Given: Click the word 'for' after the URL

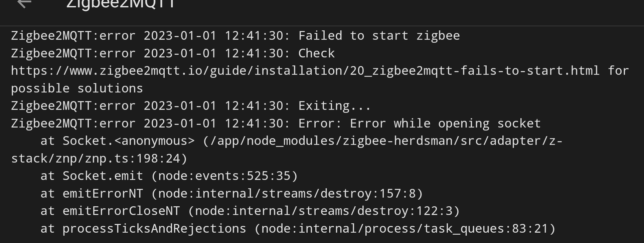Looking at the screenshot, I should tap(618, 71).
